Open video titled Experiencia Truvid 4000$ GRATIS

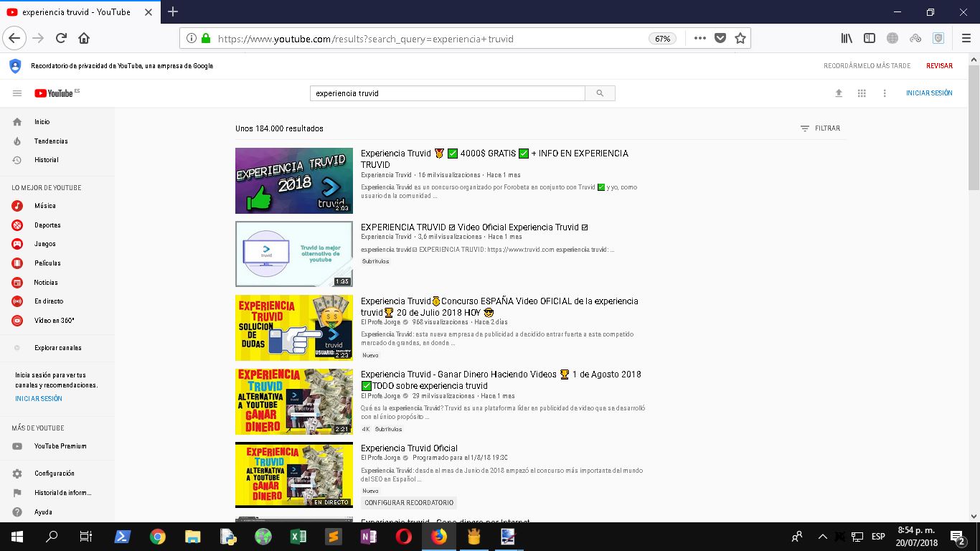[x=494, y=159]
